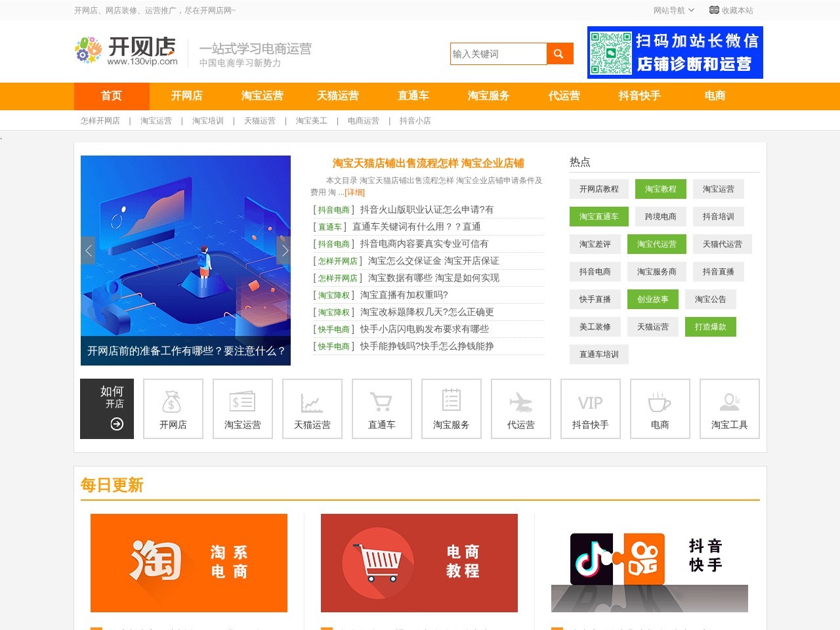Open the 淘宝工具 user icon tile
Viewport: 840px width, 630px height.
[x=730, y=409]
